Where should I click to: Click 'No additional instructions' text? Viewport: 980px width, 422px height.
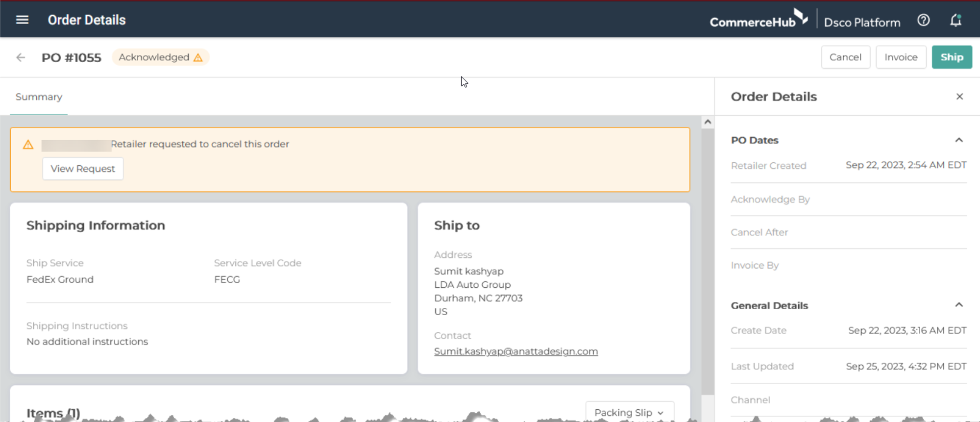tap(87, 342)
